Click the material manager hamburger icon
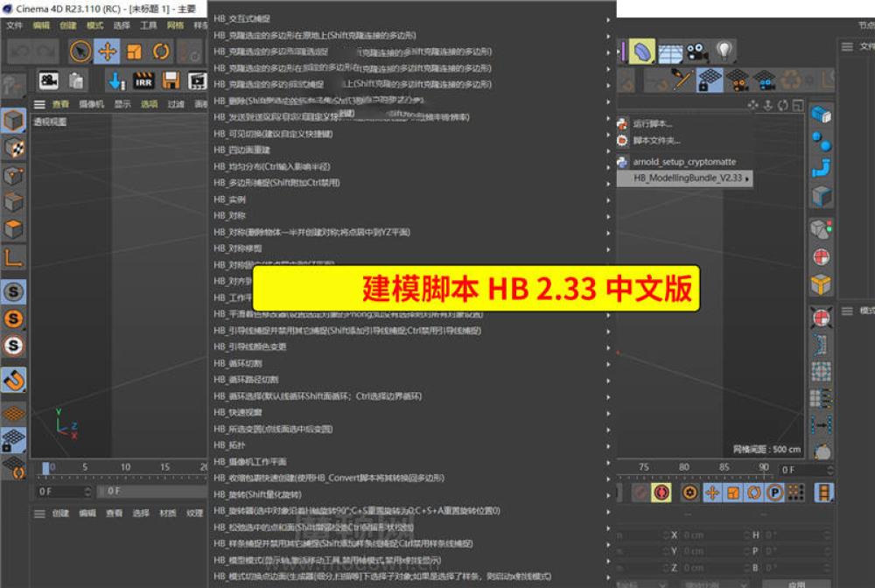Viewport: 875px width, 588px height. tap(39, 514)
